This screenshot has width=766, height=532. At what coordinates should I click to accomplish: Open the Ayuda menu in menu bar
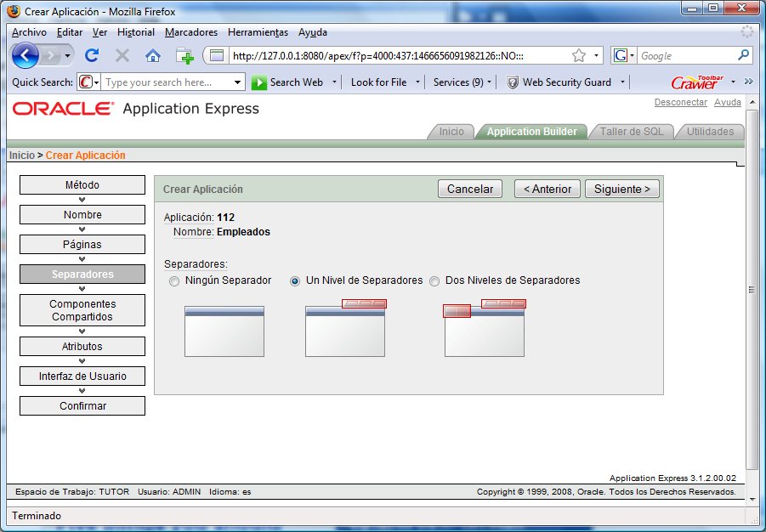pyautogui.click(x=313, y=32)
